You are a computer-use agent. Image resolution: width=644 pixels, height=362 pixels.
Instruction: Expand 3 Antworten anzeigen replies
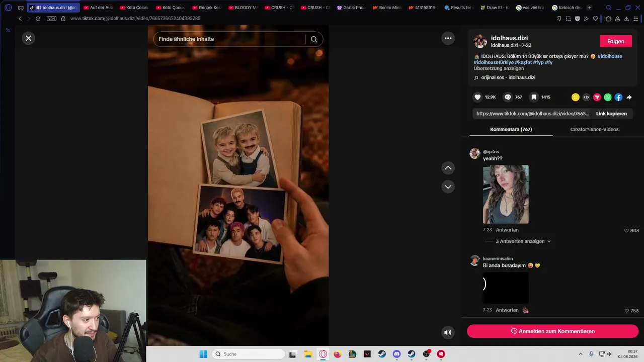[x=523, y=241]
